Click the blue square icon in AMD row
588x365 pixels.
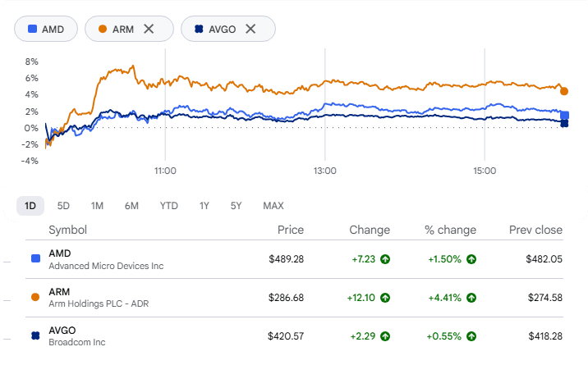[x=35, y=258]
